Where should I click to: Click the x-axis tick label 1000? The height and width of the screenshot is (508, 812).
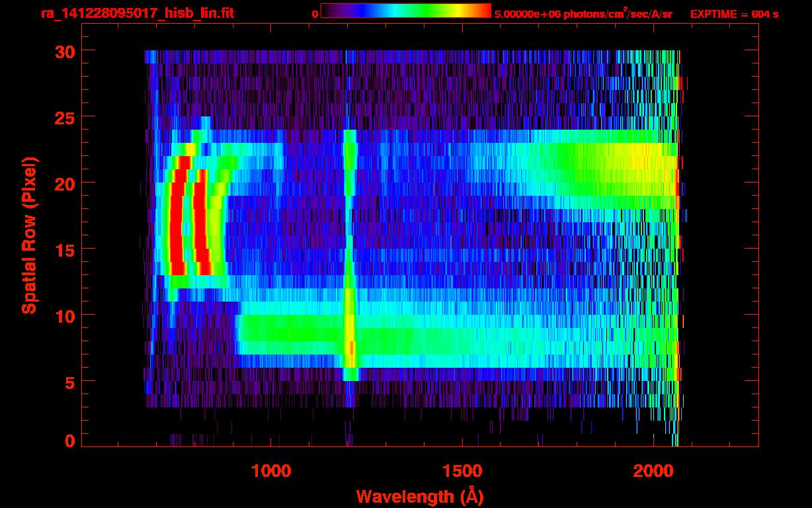point(272,471)
